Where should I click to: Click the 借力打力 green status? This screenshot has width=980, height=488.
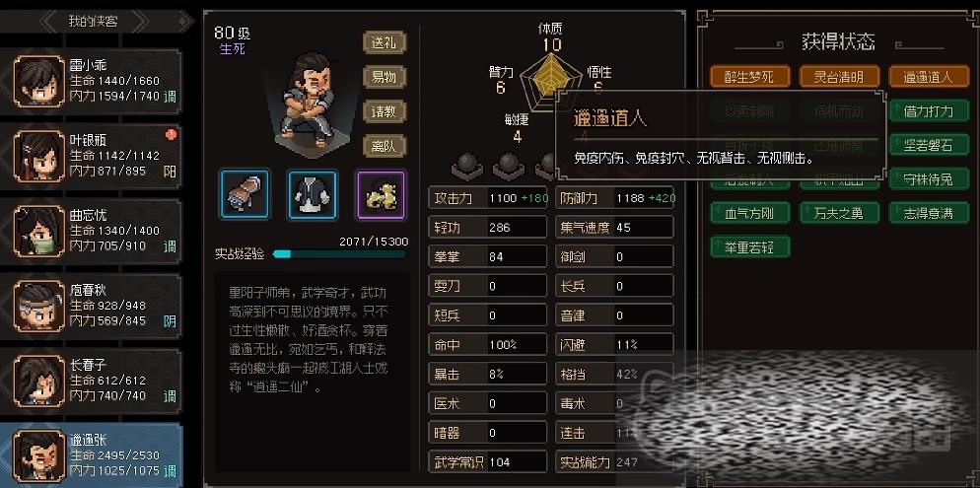(x=929, y=110)
